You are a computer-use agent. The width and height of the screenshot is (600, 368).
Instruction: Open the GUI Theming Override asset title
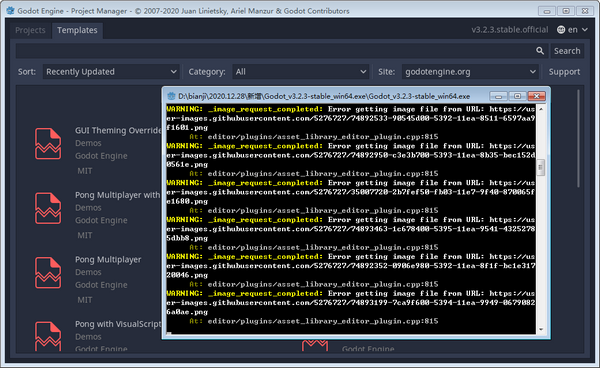(x=118, y=130)
